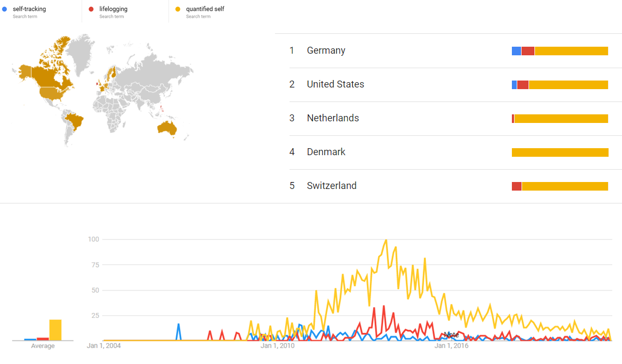Click Germany's blue self-tracking bar segment
Viewport: 622px width, 364px height.
516,51
